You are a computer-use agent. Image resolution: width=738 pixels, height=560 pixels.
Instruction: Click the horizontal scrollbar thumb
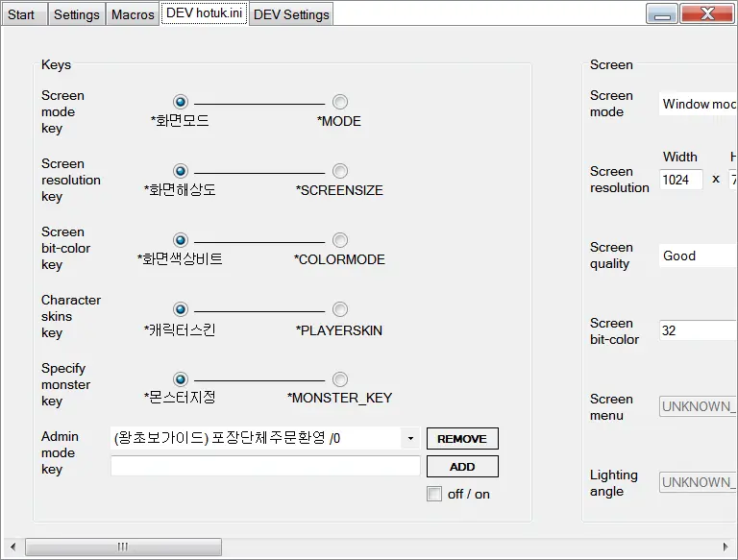pyautogui.click(x=123, y=547)
